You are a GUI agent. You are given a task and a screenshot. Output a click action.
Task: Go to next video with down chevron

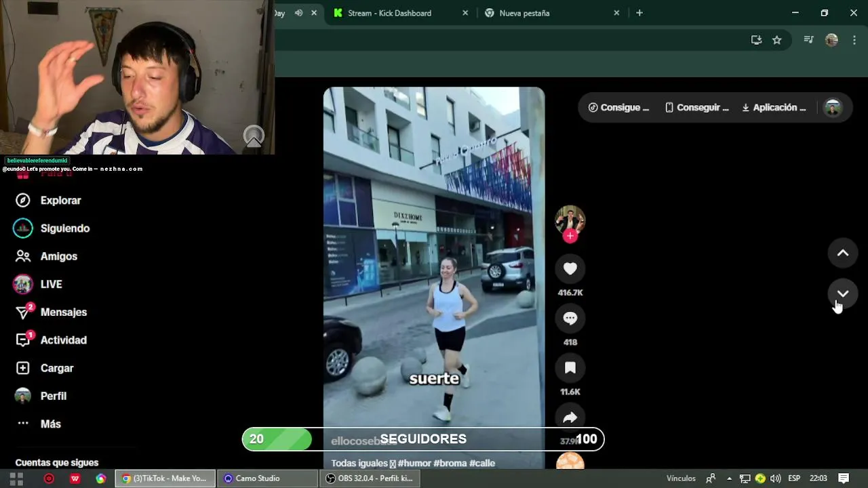tap(843, 293)
